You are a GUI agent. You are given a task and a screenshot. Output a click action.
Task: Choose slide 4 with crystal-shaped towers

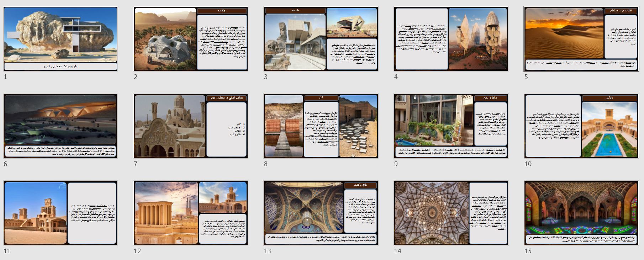[x=451, y=39]
